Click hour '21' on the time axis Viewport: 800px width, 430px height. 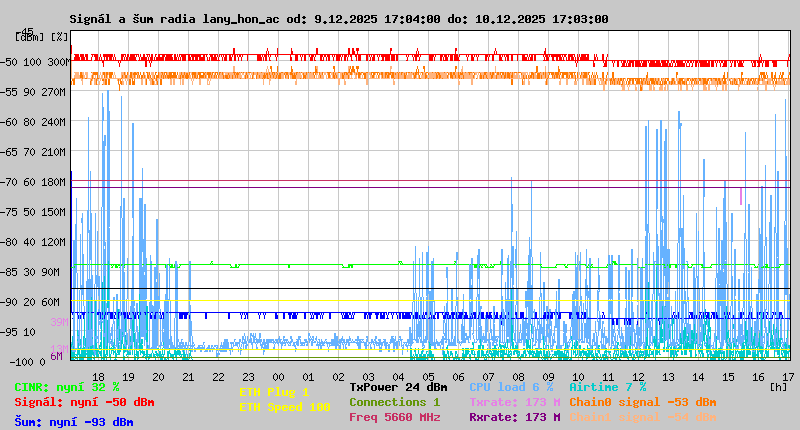[x=188, y=377]
